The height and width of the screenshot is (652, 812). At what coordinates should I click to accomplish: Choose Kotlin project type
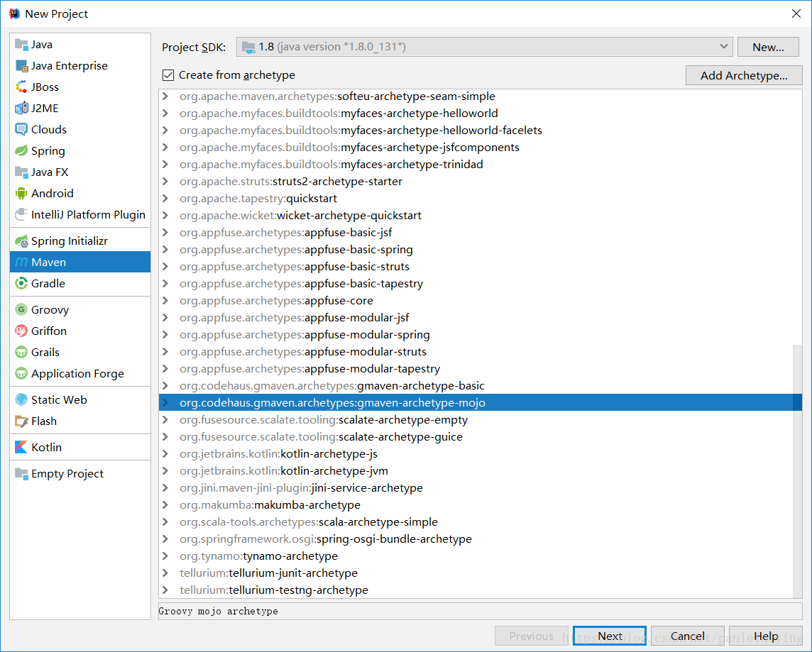coord(80,447)
